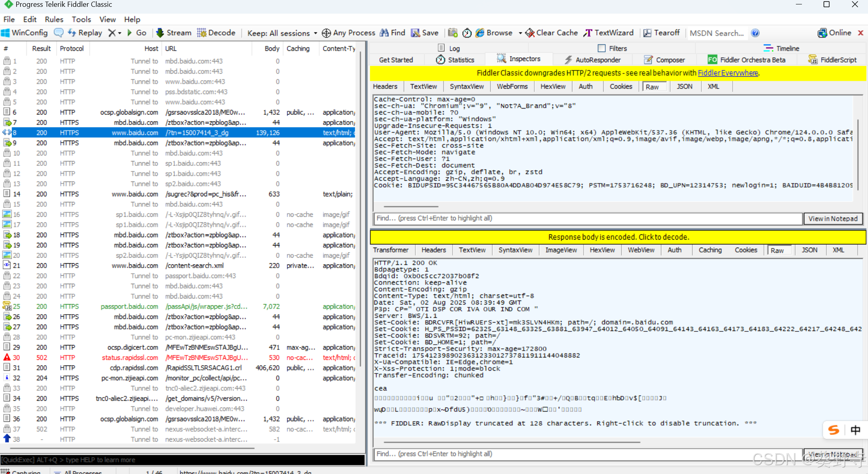Click the QuickExec command box
The width and height of the screenshot is (868, 474).
point(183,460)
